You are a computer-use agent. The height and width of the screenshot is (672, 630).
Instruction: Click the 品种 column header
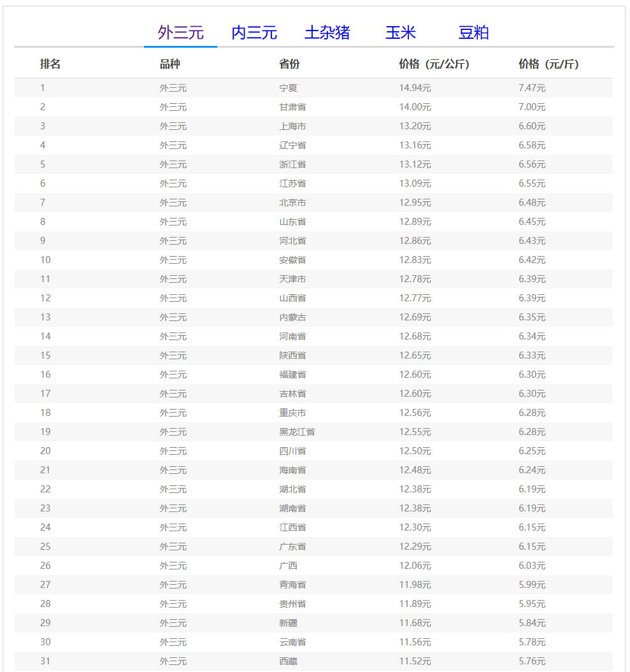click(170, 64)
